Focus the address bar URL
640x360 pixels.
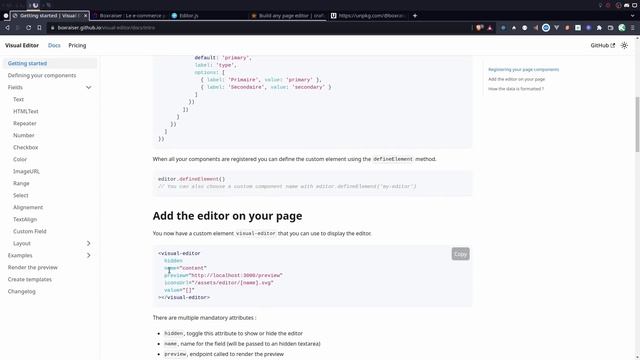[106, 28]
